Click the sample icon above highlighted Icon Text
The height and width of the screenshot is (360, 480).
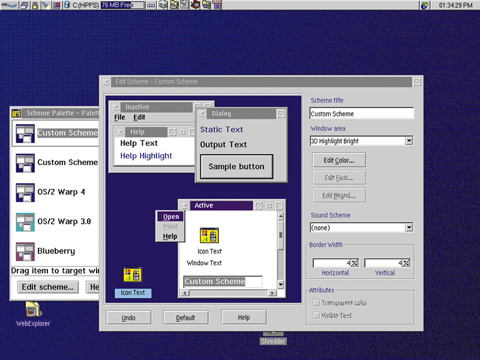pyautogui.click(x=133, y=275)
